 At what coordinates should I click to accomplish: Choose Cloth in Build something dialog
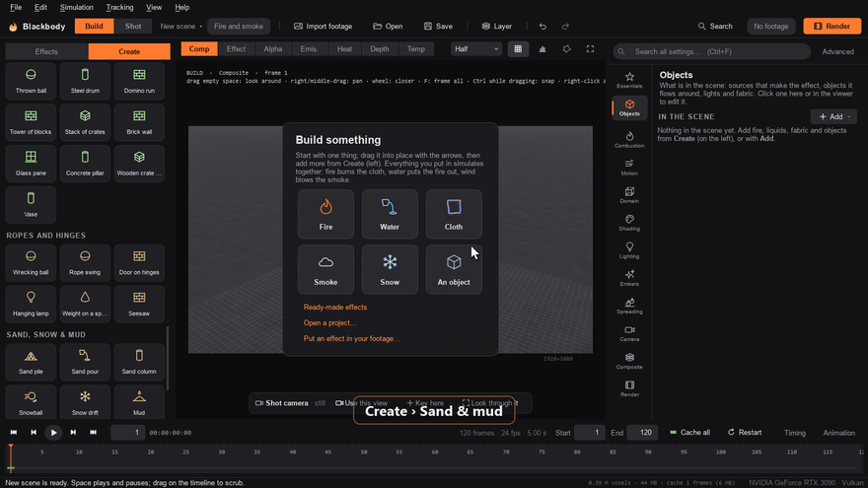[454, 214]
